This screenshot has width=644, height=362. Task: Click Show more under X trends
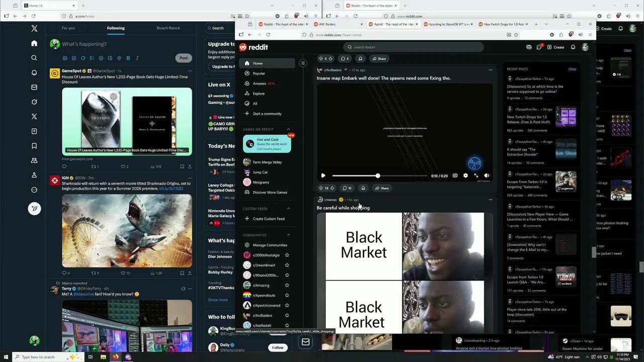tap(218, 300)
